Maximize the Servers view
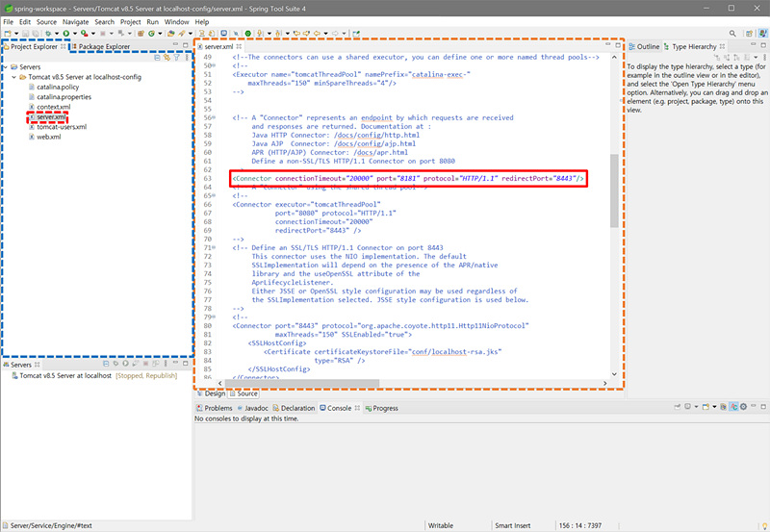This screenshot has height=532, width=770. 185,364
